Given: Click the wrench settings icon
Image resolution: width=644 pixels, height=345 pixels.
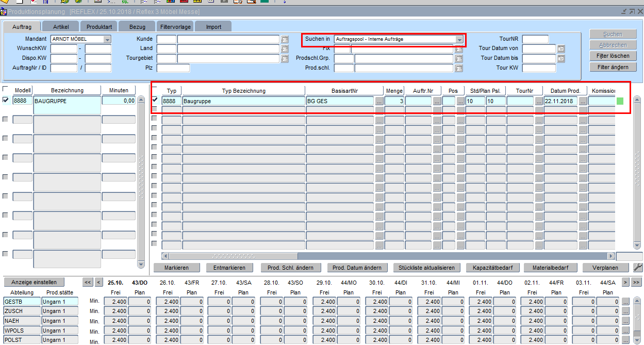Looking at the screenshot, I should pos(637,268).
